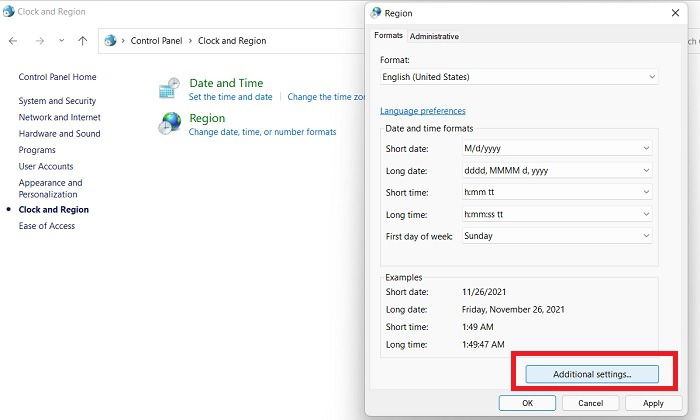Click Apply in the Region dialog
The width and height of the screenshot is (700, 420).
(653, 403)
